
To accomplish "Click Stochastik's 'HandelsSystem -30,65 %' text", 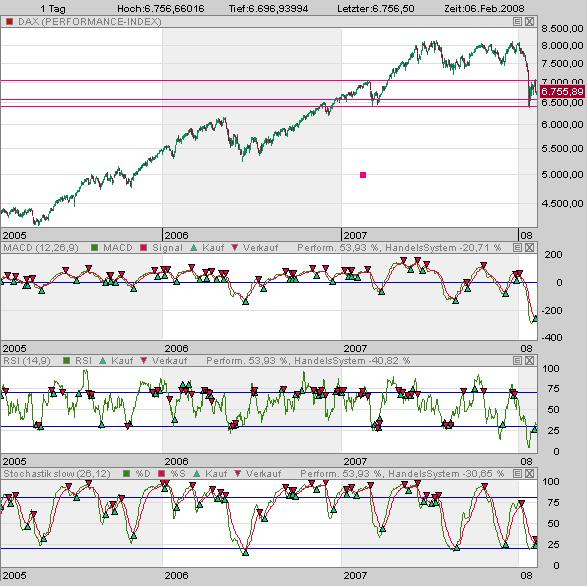I will (x=446, y=474).
